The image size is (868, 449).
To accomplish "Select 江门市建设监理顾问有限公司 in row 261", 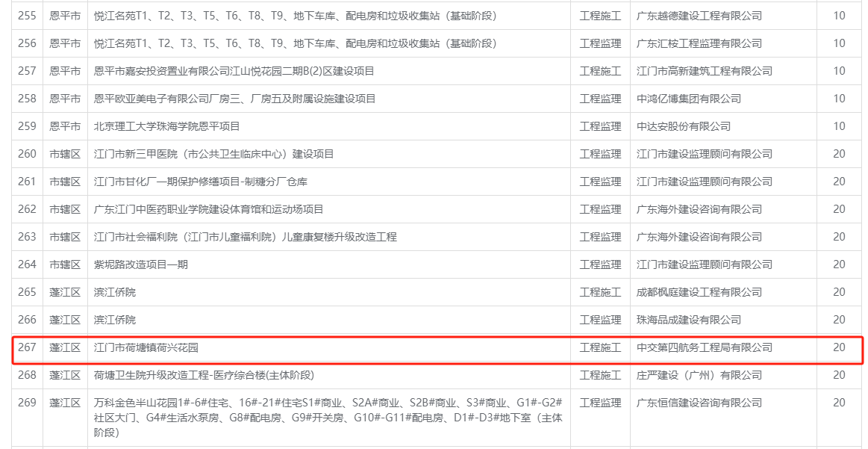I will coord(704,182).
